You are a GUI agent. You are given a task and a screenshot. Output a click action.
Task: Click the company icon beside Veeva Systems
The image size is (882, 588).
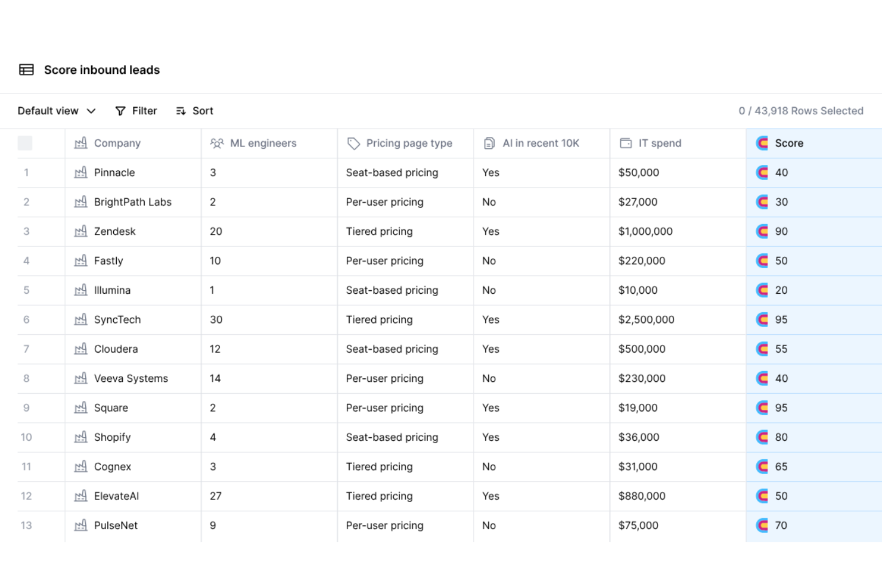pos(80,378)
